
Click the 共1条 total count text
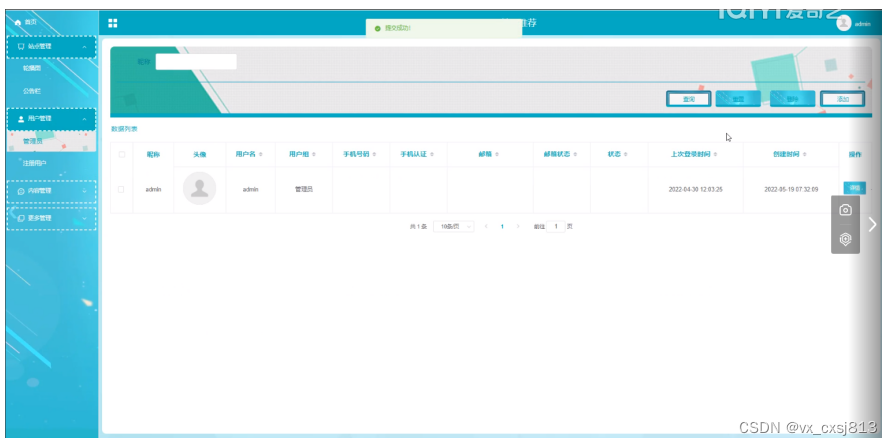point(418,226)
